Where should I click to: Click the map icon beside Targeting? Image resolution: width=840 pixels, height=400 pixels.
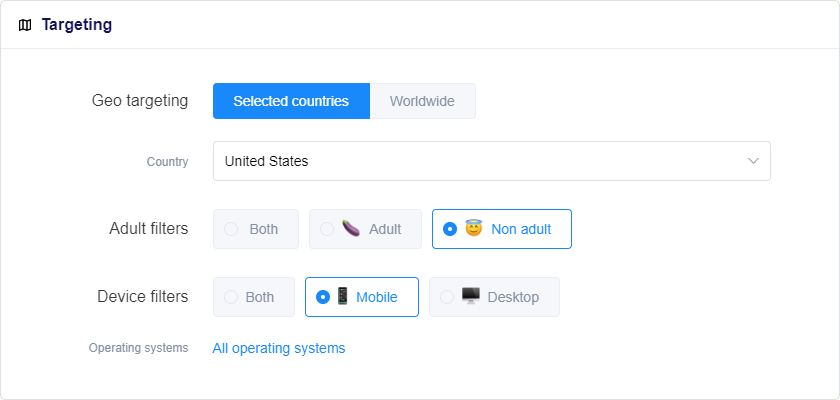coord(25,25)
